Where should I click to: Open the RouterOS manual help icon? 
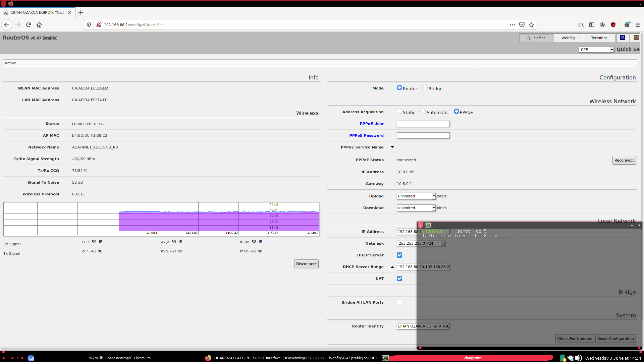(623, 38)
